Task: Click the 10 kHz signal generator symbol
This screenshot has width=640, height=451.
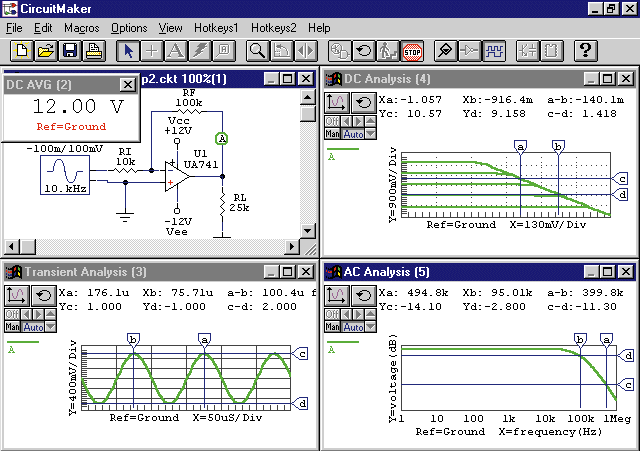Action: [65, 175]
